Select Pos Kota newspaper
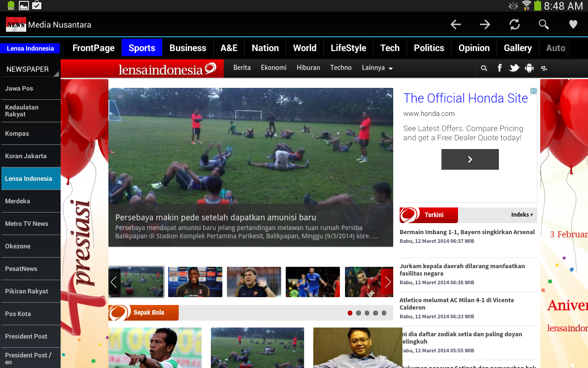 [x=30, y=314]
